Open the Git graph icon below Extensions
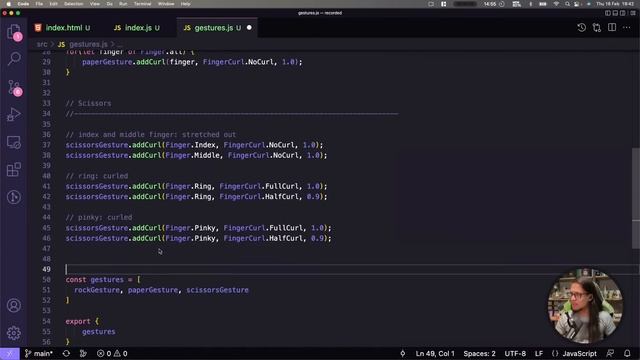640x360 pixels. point(14,197)
